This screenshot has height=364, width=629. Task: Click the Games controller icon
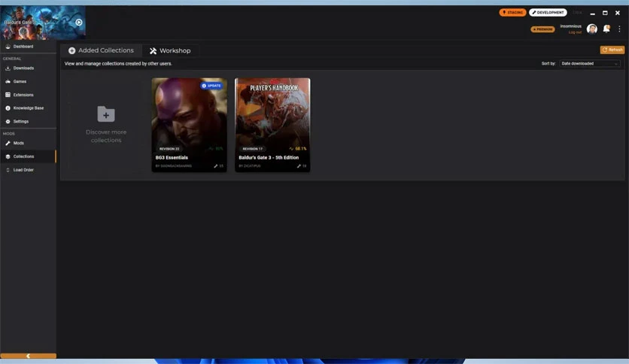click(8, 81)
